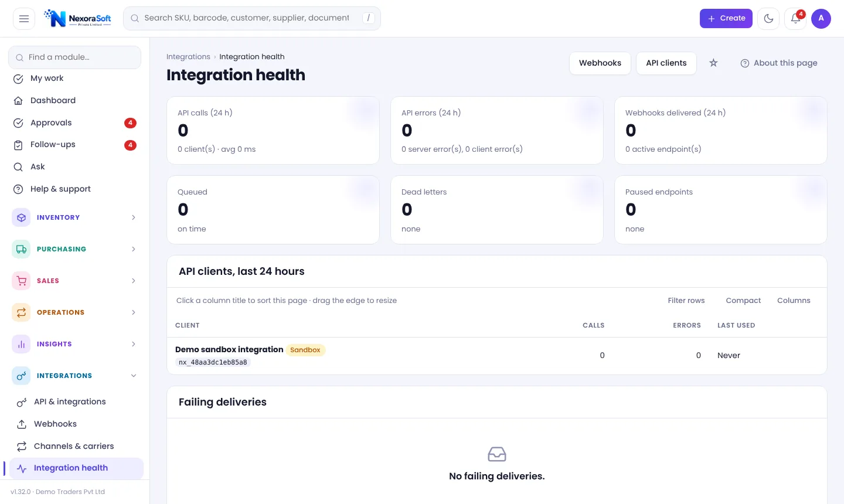Click the Dead letters card
The width and height of the screenshot is (844, 504).
(497, 210)
